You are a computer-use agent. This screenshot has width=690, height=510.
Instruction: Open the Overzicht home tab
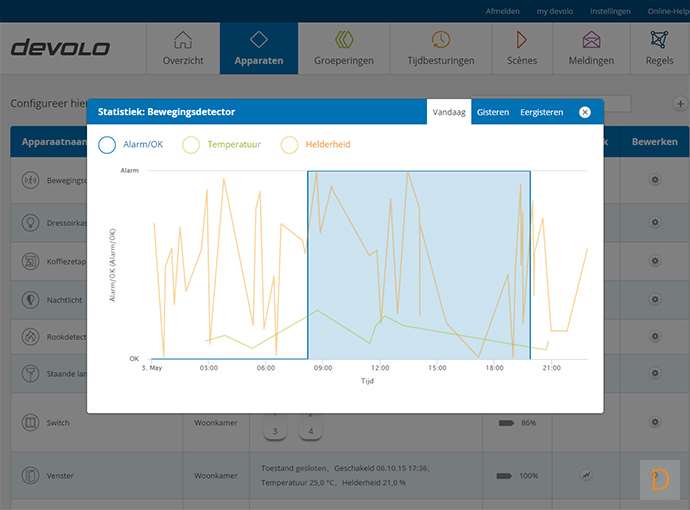tap(183, 48)
